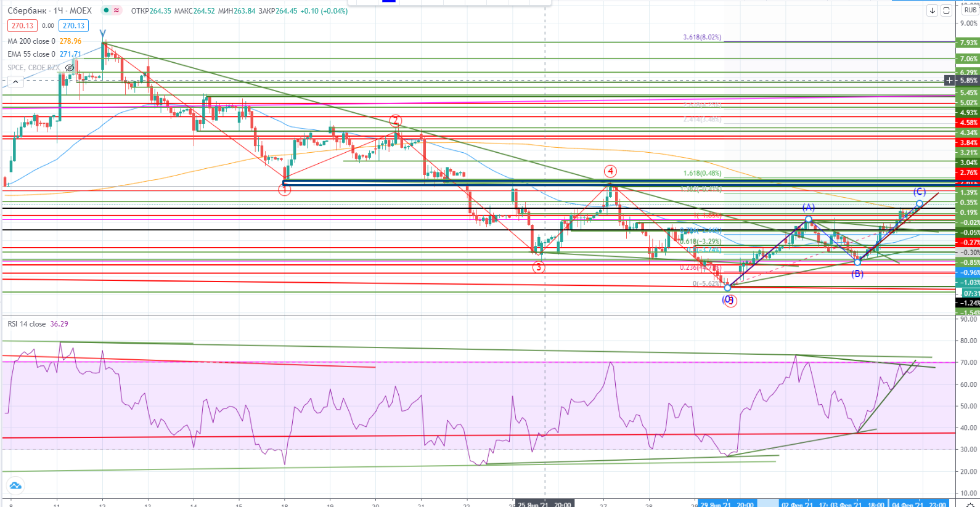Select the MA 200 close indicator legend

point(31,41)
